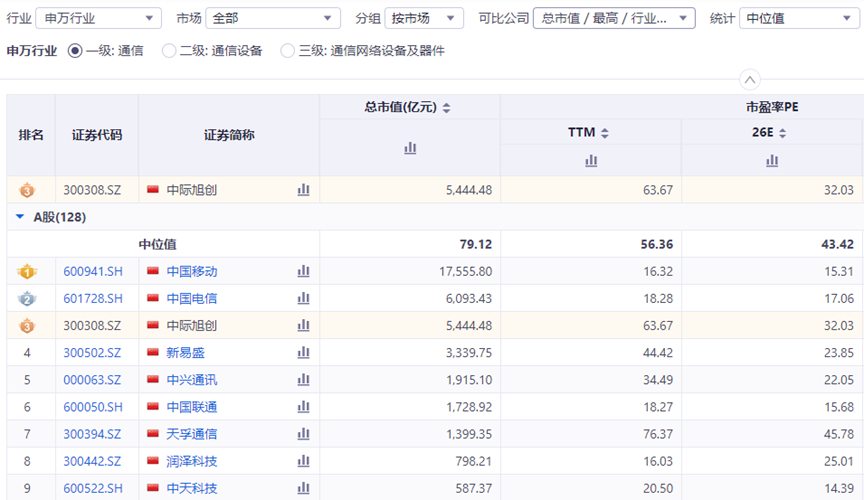Open the 行业 dropdown showing 申万行业
This screenshot has width=864, height=500.
click(98, 18)
